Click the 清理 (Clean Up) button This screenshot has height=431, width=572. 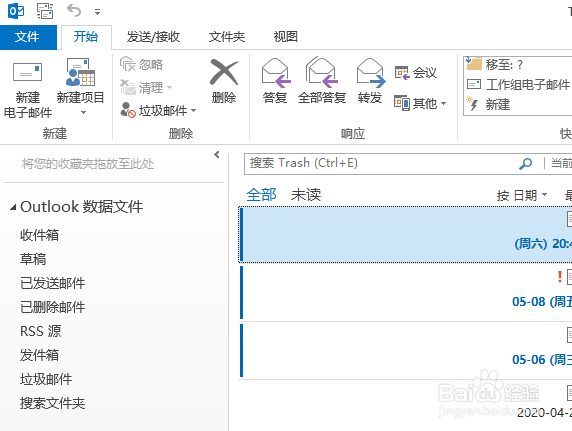146,88
